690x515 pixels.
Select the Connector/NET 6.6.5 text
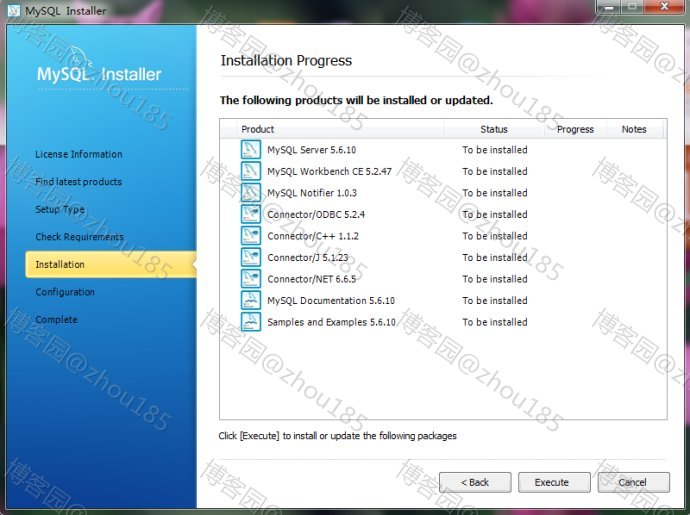pos(312,279)
